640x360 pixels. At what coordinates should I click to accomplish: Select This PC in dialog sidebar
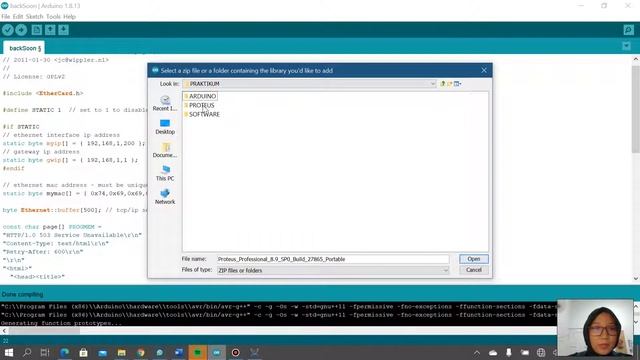click(165, 173)
